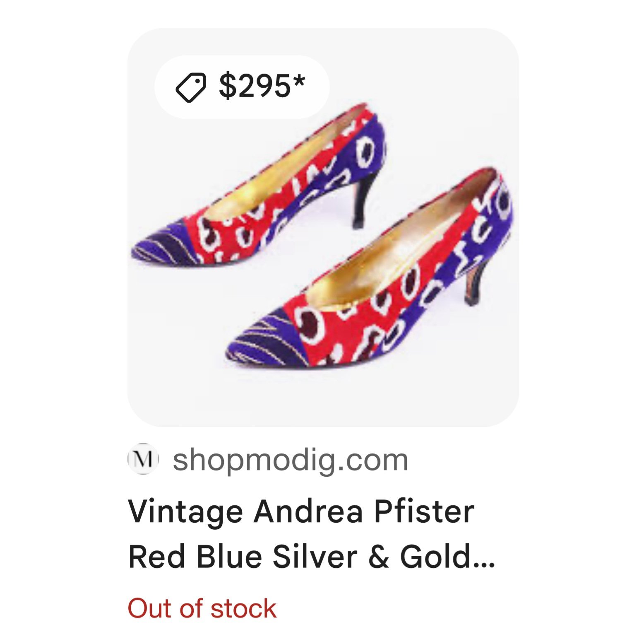Click the Out of stock label
Image resolution: width=644 pixels, height=644 pixels.
point(202,608)
